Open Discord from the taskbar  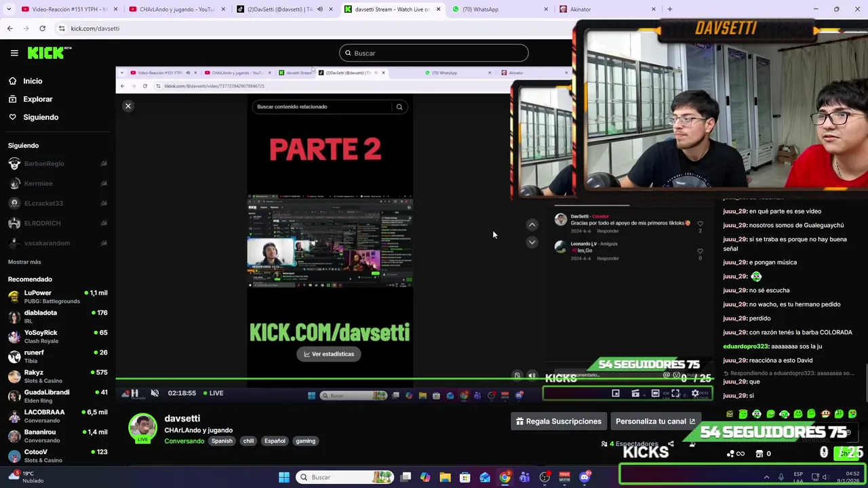coord(585,477)
